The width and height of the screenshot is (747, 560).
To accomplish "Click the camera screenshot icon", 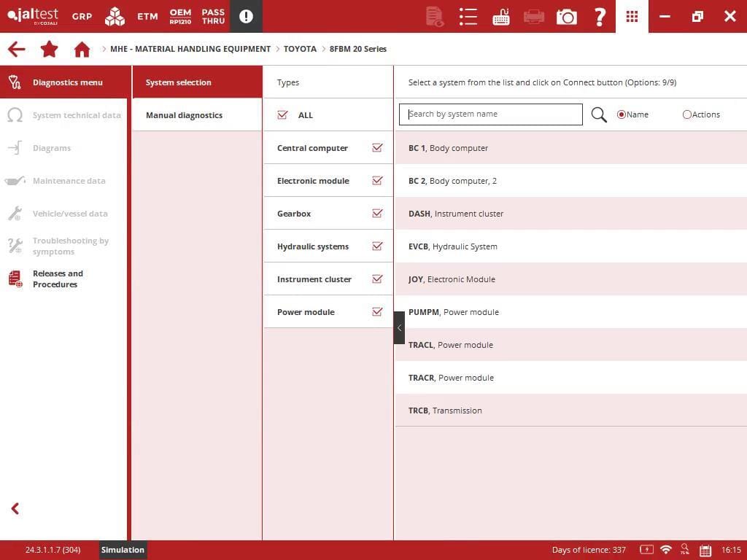I will tap(566, 16).
